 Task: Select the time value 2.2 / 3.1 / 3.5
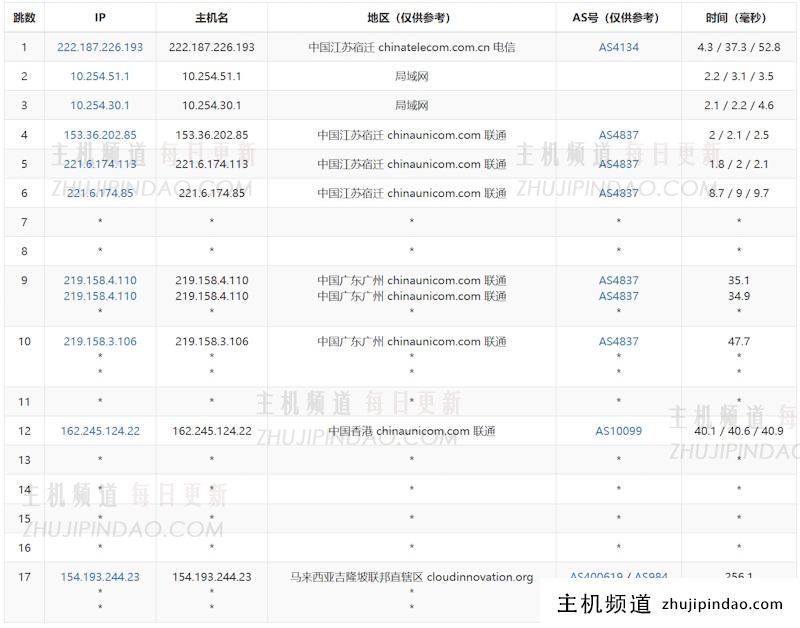739,77
